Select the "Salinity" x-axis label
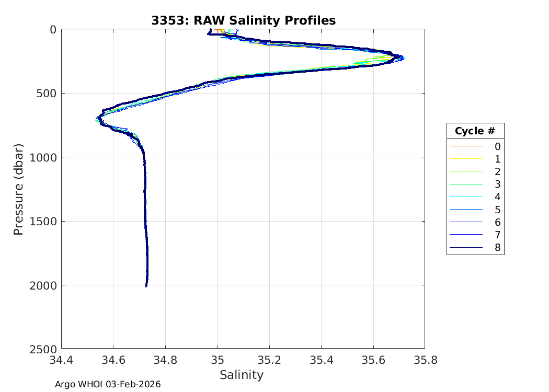Screen dimensions: 549x392 [242, 375]
